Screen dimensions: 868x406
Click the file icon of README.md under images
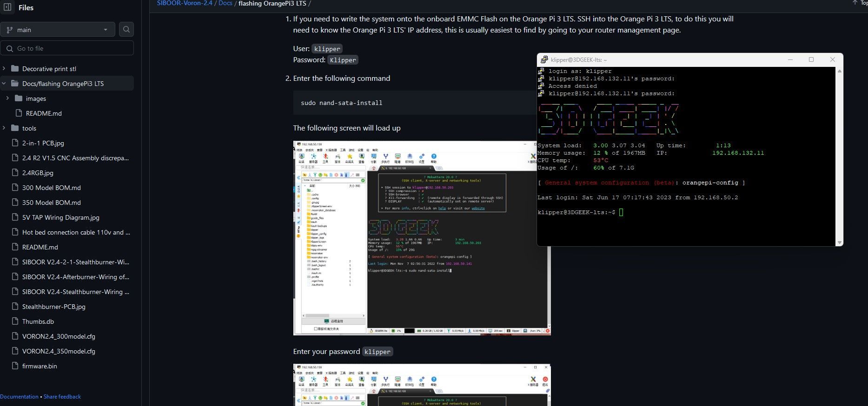click(x=19, y=113)
